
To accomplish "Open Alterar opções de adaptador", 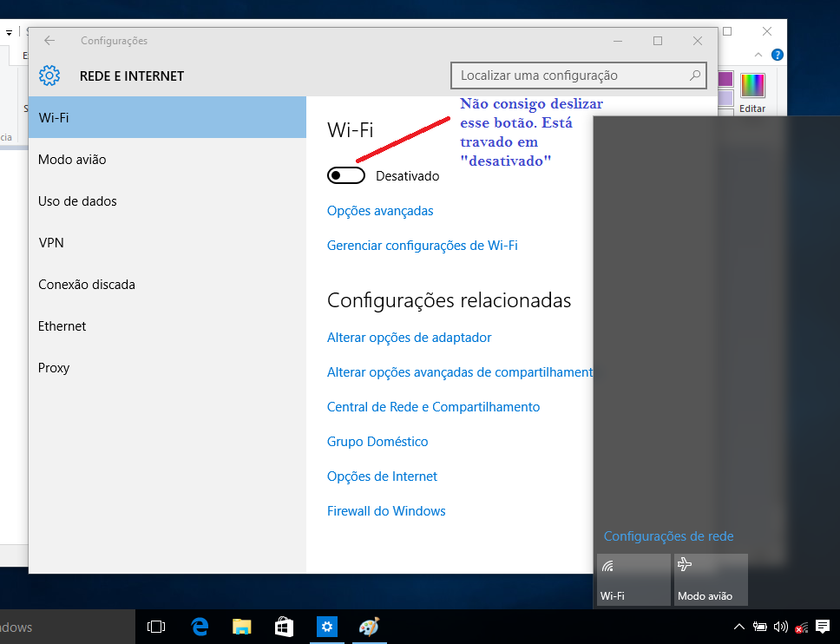I will (x=409, y=338).
